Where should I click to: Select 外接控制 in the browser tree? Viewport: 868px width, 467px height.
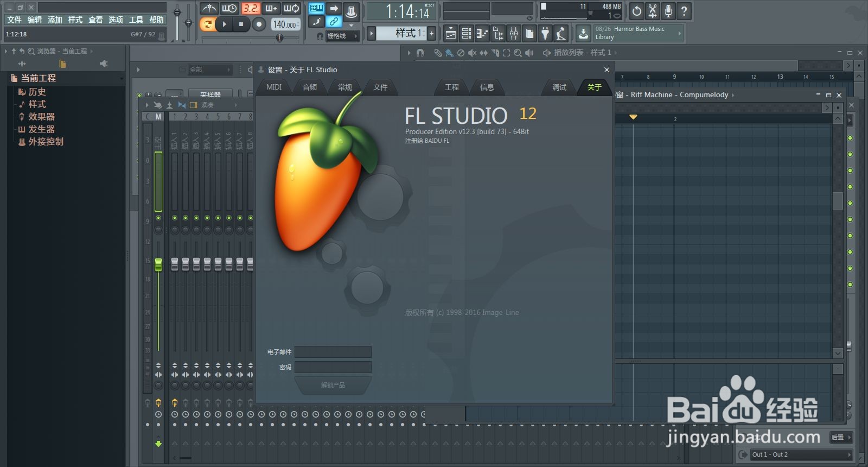coord(46,142)
